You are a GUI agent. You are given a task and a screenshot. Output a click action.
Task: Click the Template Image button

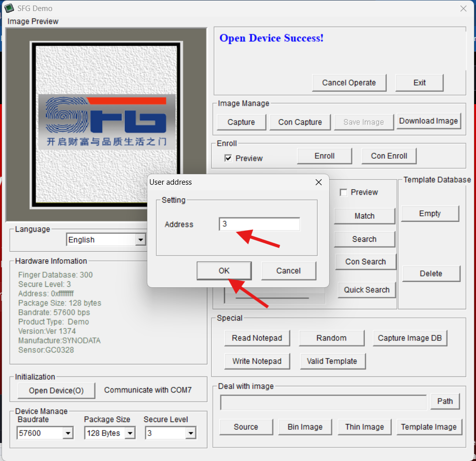(x=429, y=427)
